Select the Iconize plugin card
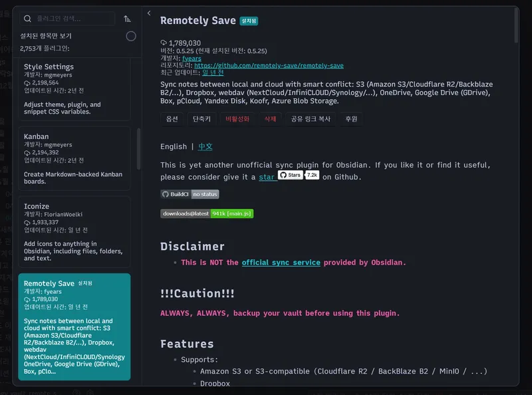 pos(74,229)
